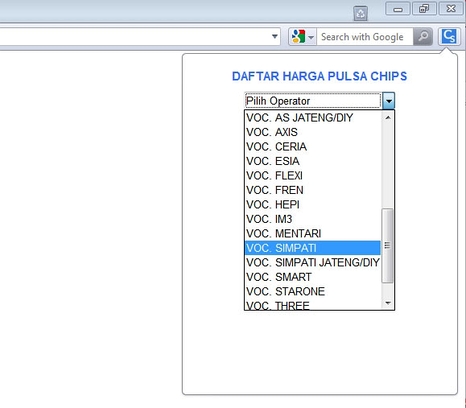This screenshot has width=466, height=408.
Task: Select VOC. THREE option
Action: tap(313, 305)
